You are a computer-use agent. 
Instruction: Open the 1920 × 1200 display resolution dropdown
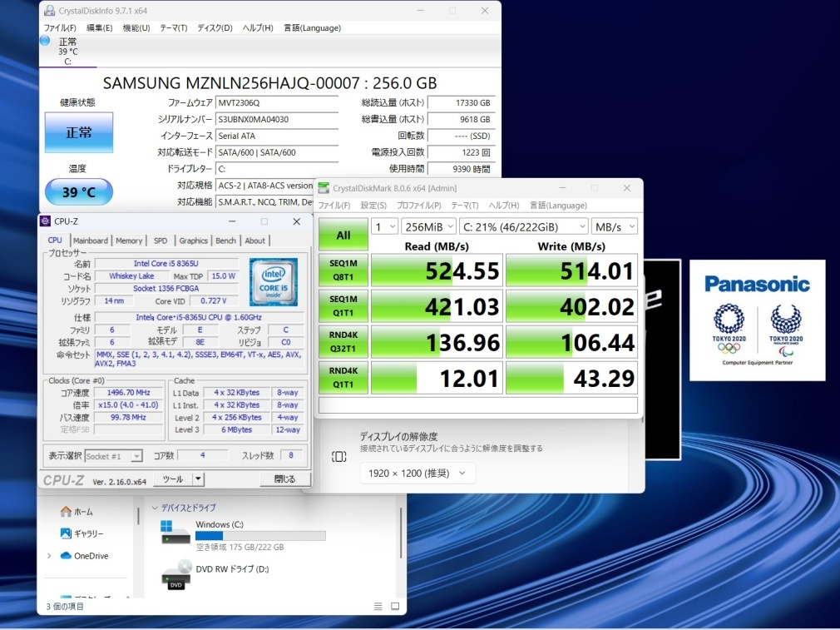tap(418, 474)
